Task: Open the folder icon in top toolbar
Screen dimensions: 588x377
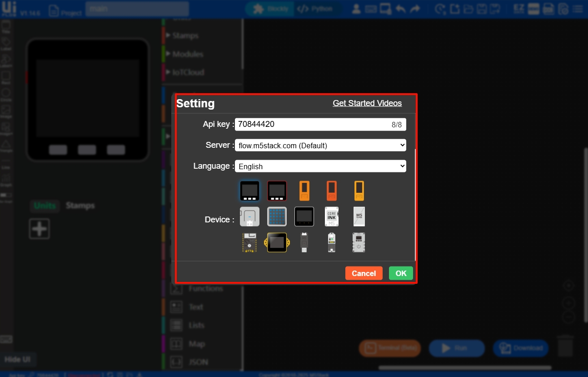Action: pyautogui.click(x=468, y=9)
